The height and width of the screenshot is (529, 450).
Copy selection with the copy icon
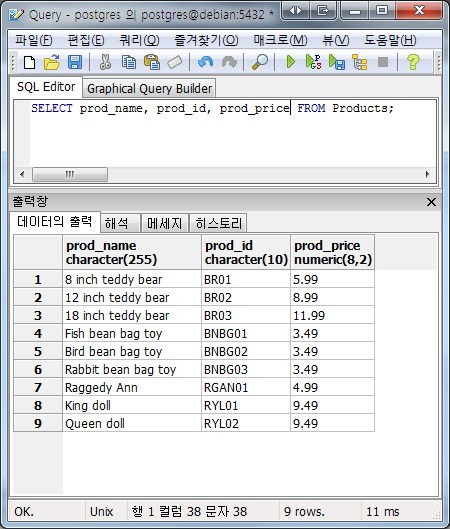tap(129, 62)
